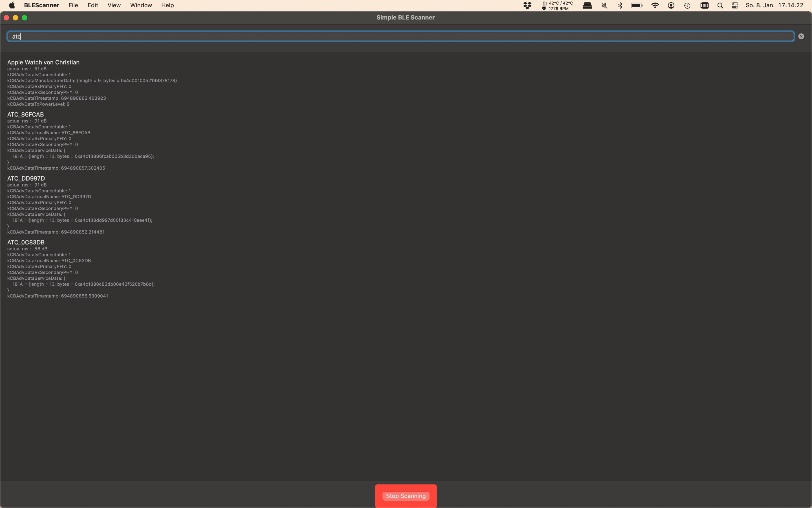Viewport: 812px width, 508px height.
Task: Select the 'Apple Watch von Christian' device title
Action: click(43, 62)
